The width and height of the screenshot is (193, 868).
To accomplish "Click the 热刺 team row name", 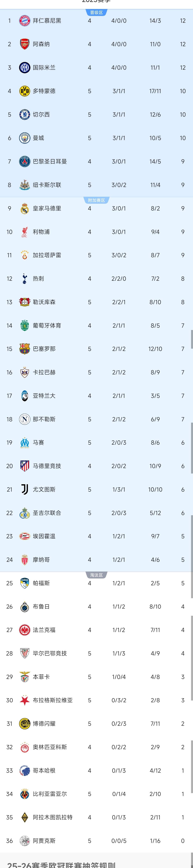I will pyautogui.click(x=38, y=279).
